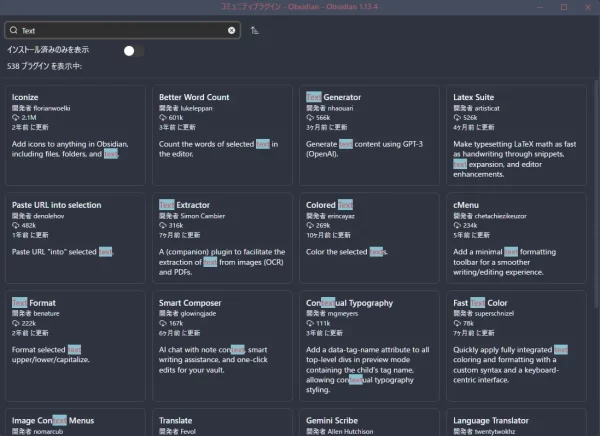The width and height of the screenshot is (600, 436).
Task: Maximize the community plugins window
Action: coord(564,7)
